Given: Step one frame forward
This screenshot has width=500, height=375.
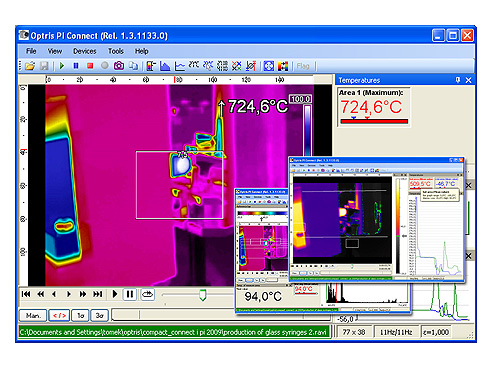Looking at the screenshot, I should 69,294.
